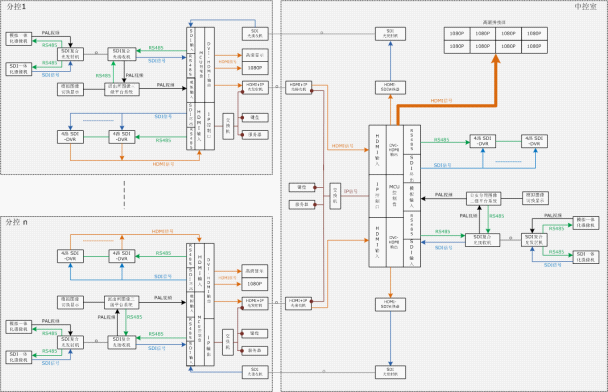Screen dimensions: 608x392
Task: Click the 键盘 box in 中控室
Action: (x=302, y=187)
